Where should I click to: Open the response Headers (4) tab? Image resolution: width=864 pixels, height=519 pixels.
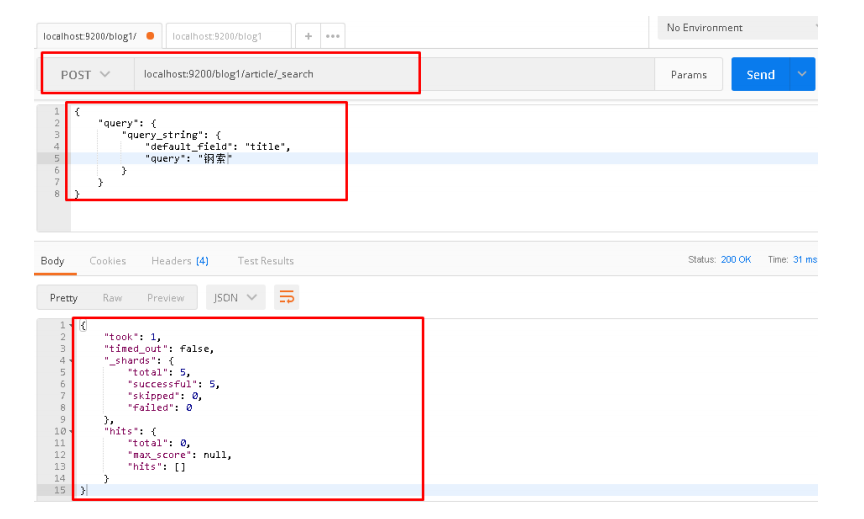point(180,261)
